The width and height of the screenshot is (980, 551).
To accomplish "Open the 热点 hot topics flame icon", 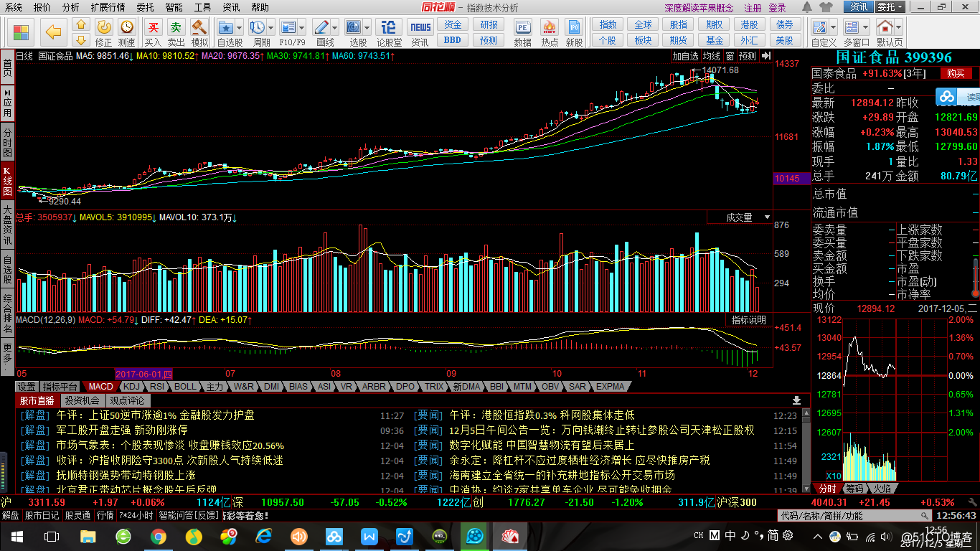I will pyautogui.click(x=550, y=27).
